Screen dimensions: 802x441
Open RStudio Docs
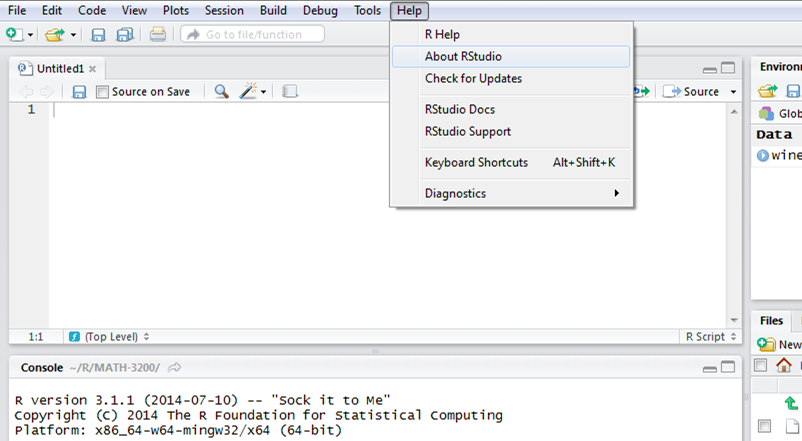tap(511, 109)
